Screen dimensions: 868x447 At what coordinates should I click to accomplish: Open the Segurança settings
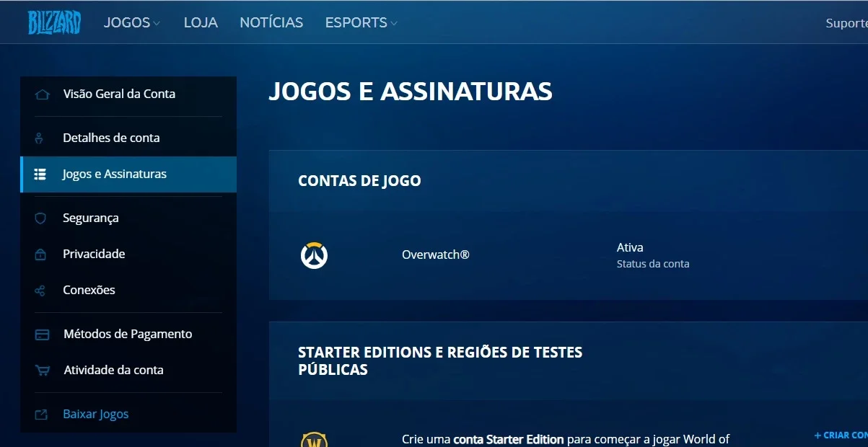pyautogui.click(x=128, y=218)
